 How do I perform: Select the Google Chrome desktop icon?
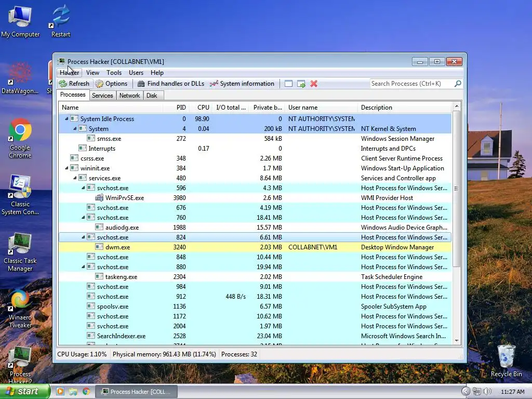(20, 138)
